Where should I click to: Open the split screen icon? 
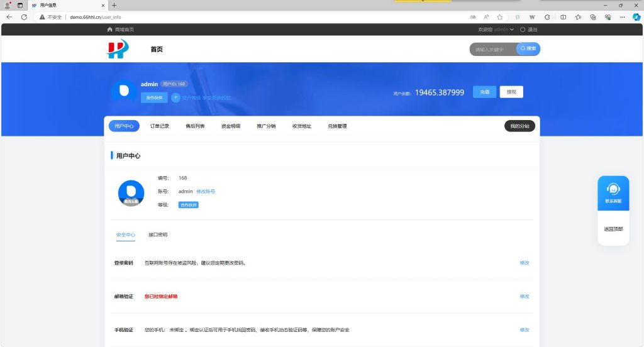[563, 17]
